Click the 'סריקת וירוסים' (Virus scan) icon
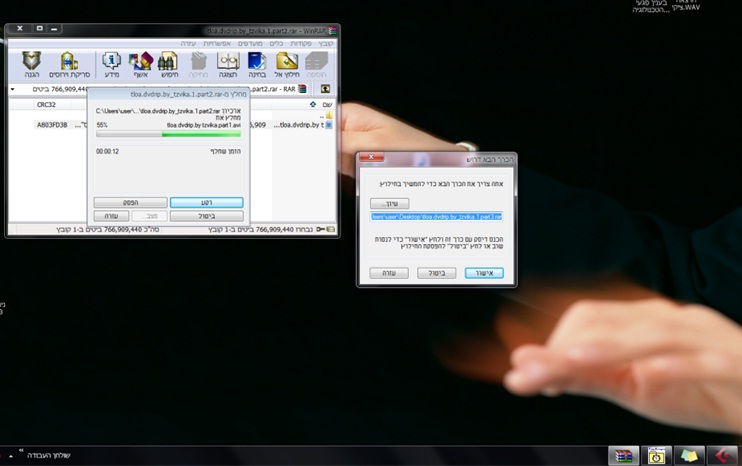 69,65
